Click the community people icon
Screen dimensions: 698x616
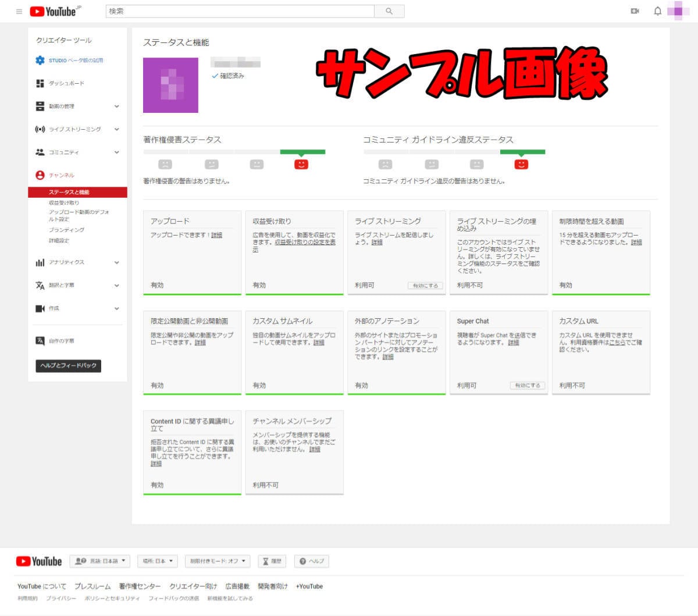[x=40, y=152]
